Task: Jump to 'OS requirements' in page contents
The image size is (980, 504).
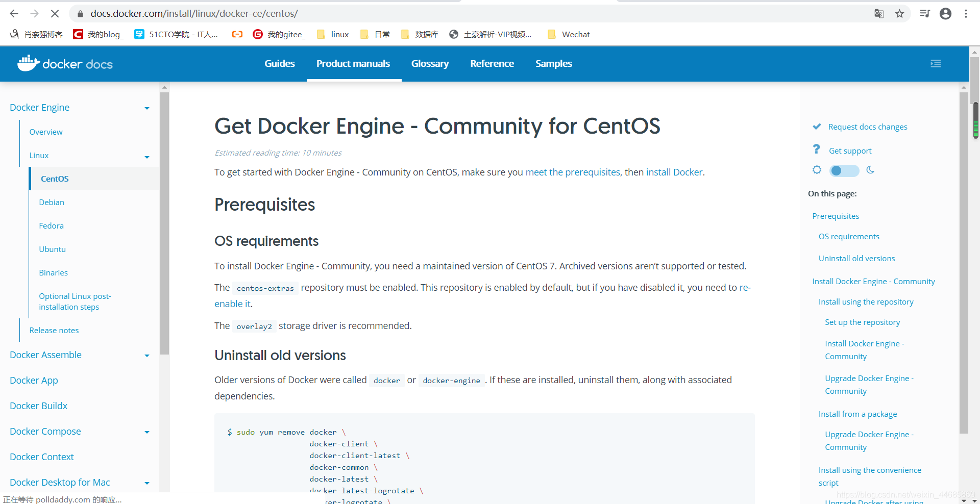Action: (x=849, y=236)
